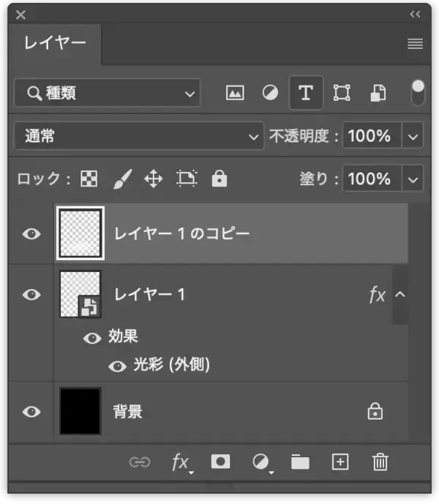Open the 種類 filter type dropdown

pos(107,93)
